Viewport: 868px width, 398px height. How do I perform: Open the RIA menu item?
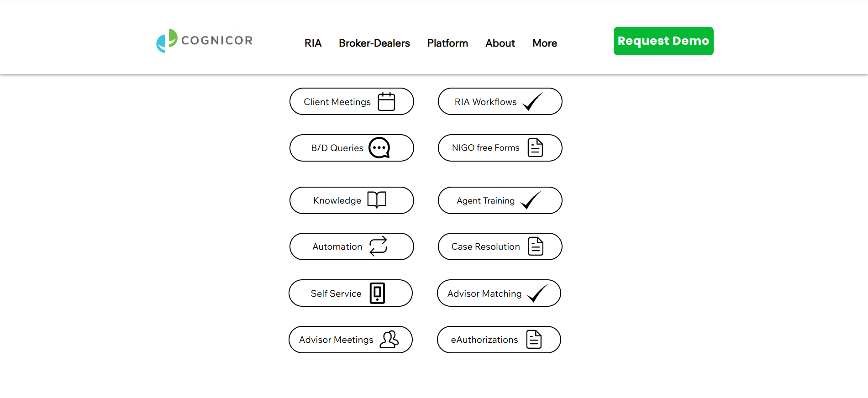point(313,43)
